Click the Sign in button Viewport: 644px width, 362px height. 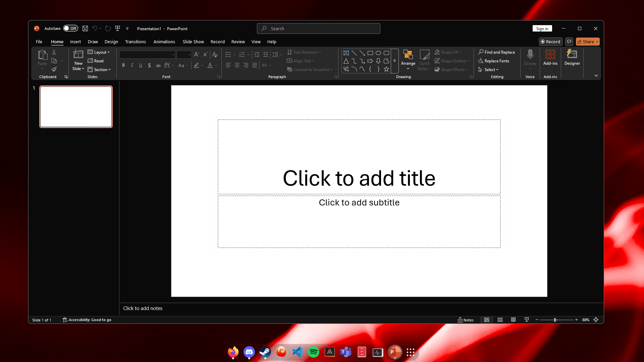542,28
